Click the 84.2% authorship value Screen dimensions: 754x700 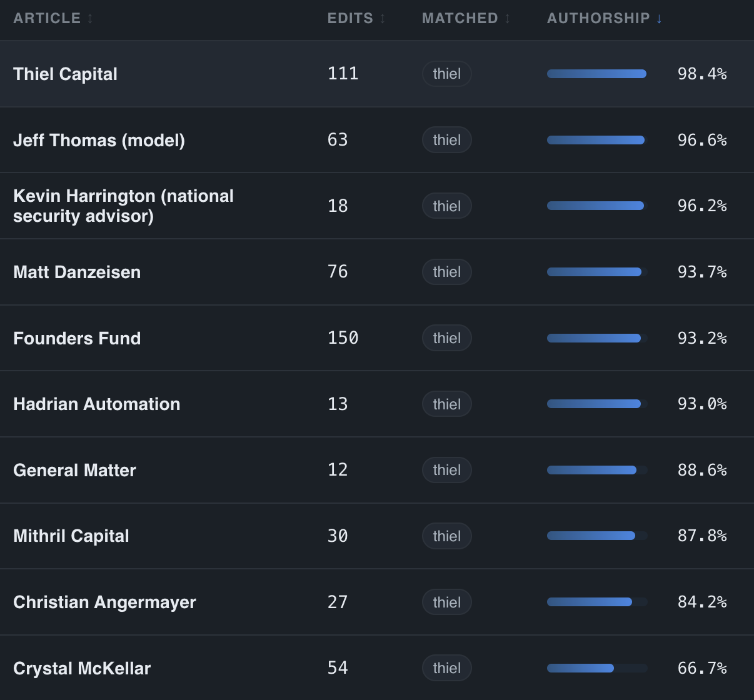coord(702,602)
